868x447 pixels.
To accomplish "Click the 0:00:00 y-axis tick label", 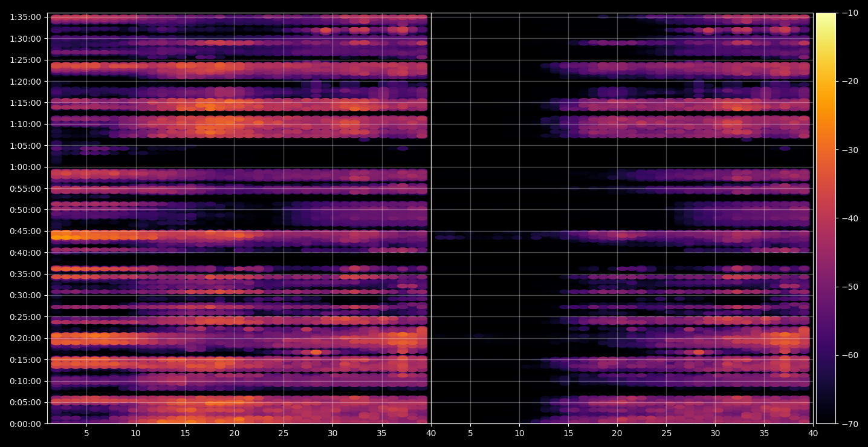I will (x=25, y=424).
